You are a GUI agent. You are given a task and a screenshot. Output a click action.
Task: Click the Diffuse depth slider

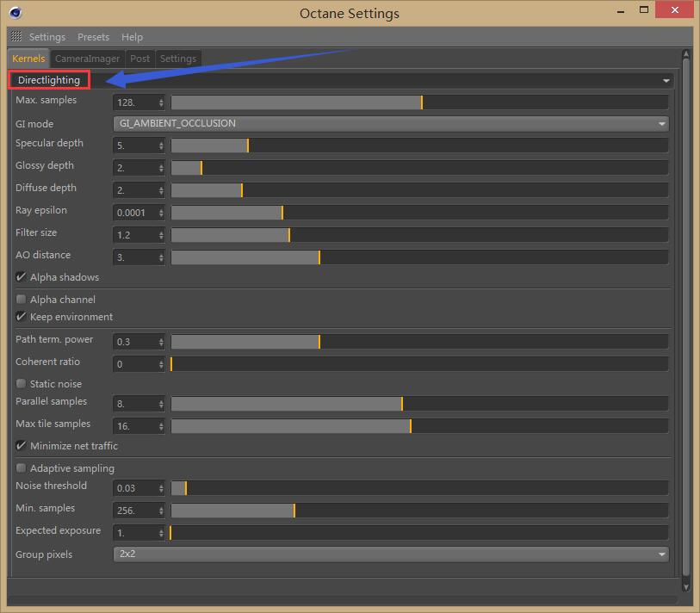pos(419,190)
